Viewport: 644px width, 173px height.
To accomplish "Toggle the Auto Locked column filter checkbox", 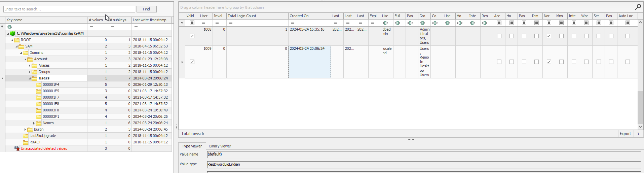I will point(628,23).
